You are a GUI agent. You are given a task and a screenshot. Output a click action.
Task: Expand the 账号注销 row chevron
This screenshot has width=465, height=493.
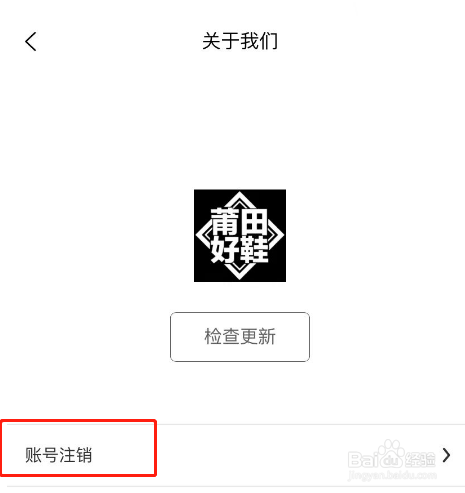coord(446,455)
